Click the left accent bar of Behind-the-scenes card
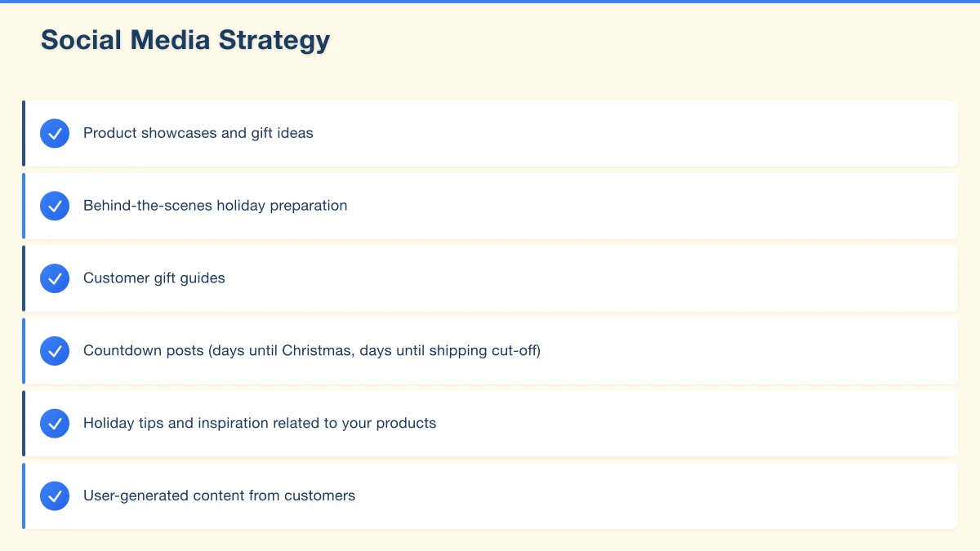 click(x=24, y=206)
